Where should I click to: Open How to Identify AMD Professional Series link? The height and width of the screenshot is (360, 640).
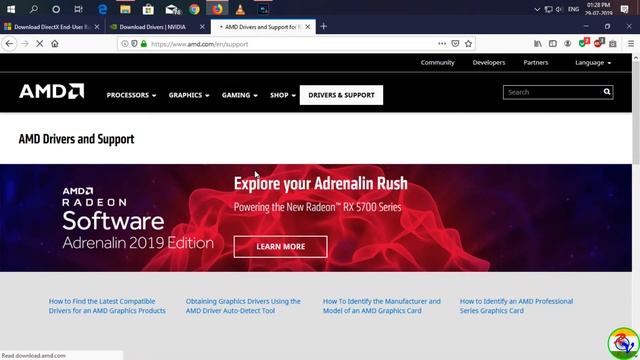point(516,306)
